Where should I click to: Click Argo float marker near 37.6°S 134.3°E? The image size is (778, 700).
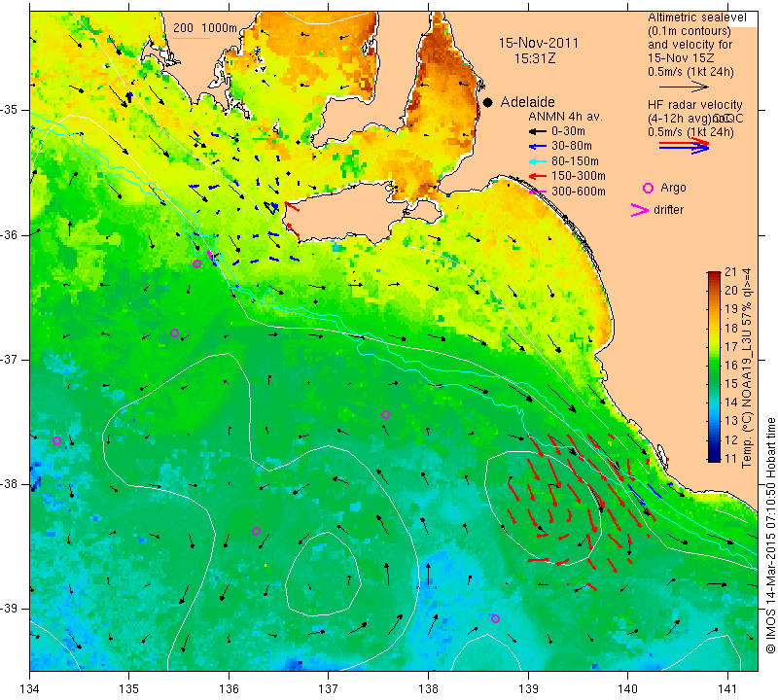coord(57,441)
